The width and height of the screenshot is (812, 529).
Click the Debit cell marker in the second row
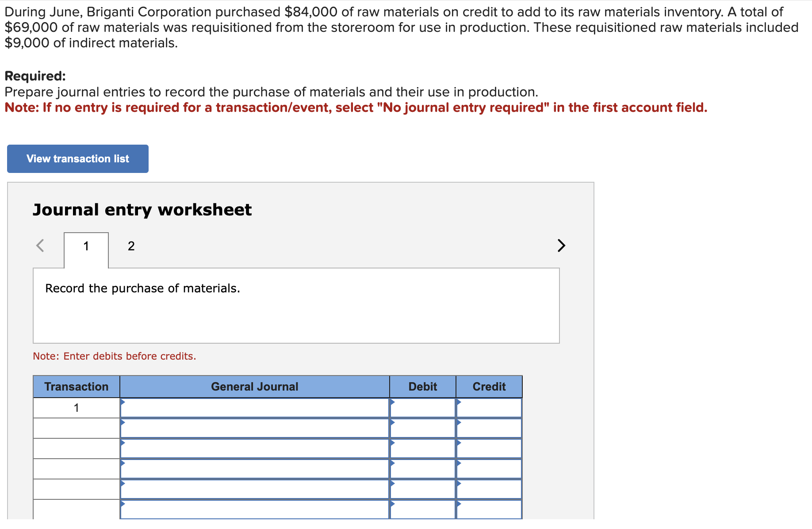click(392, 423)
